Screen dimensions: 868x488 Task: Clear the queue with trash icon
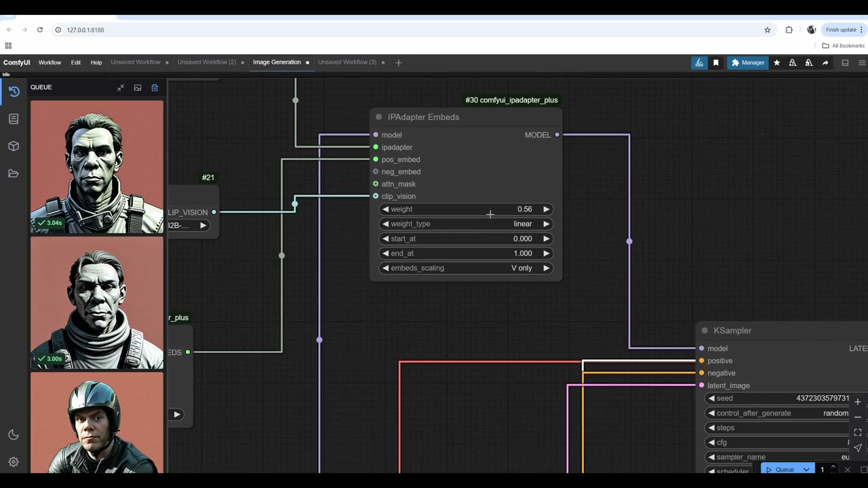point(155,87)
